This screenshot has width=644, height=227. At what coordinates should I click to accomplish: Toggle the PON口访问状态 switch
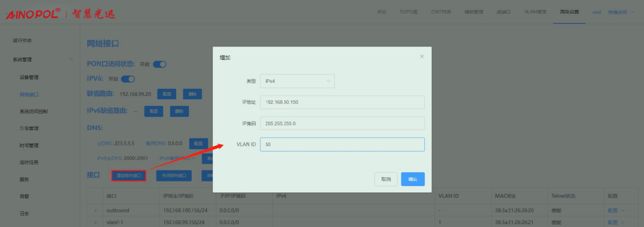[x=159, y=64]
